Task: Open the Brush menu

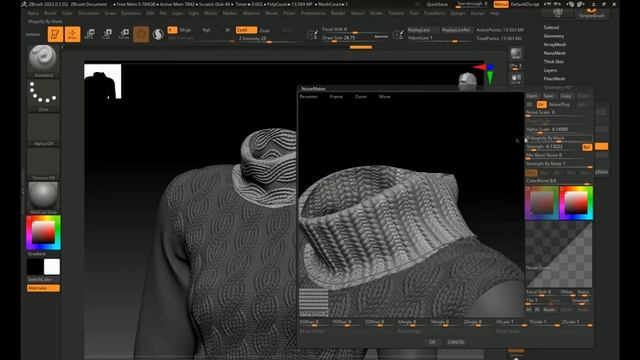Action: (50, 13)
